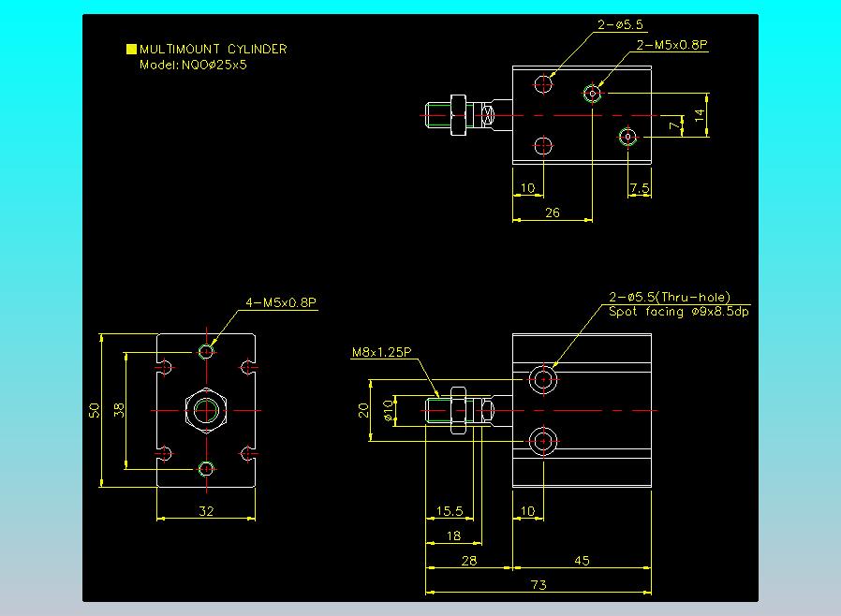Click the 20 vertical dimension value
The image size is (841, 616).
(363, 411)
